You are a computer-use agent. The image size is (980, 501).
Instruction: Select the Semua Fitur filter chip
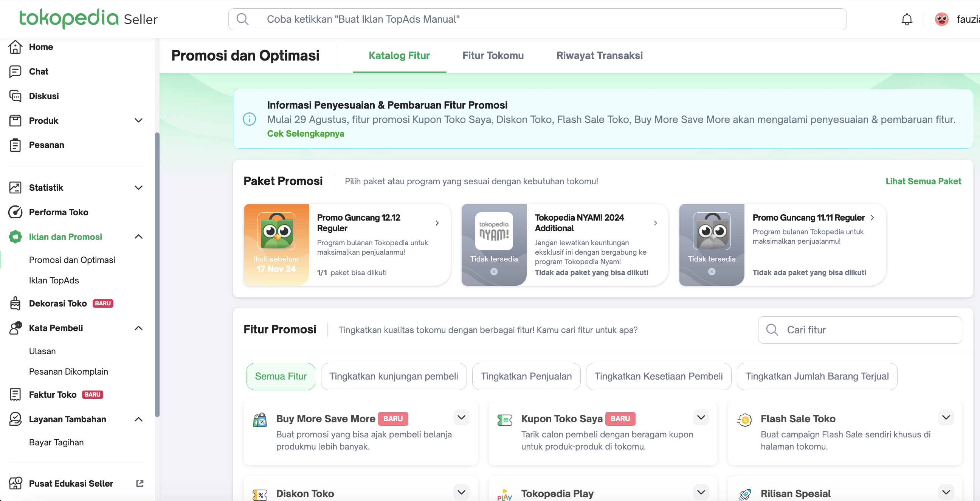pos(281,376)
